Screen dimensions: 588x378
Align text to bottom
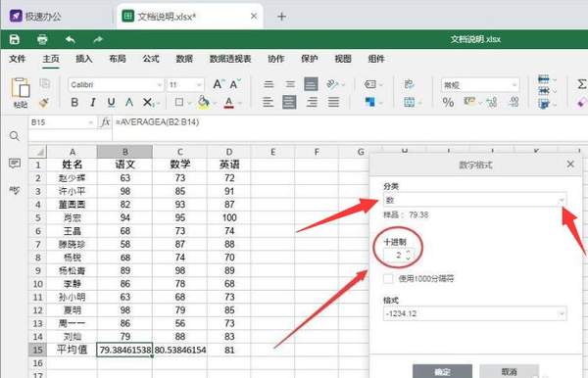coord(311,84)
